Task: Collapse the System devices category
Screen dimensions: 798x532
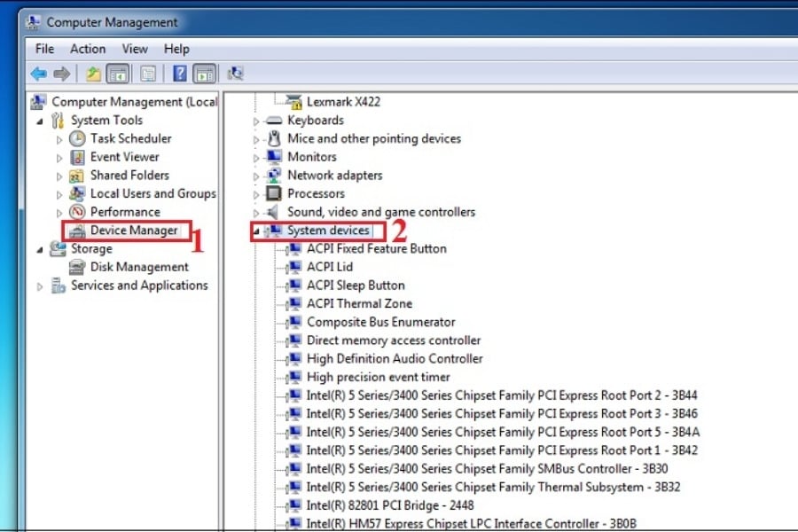Action: 257,231
